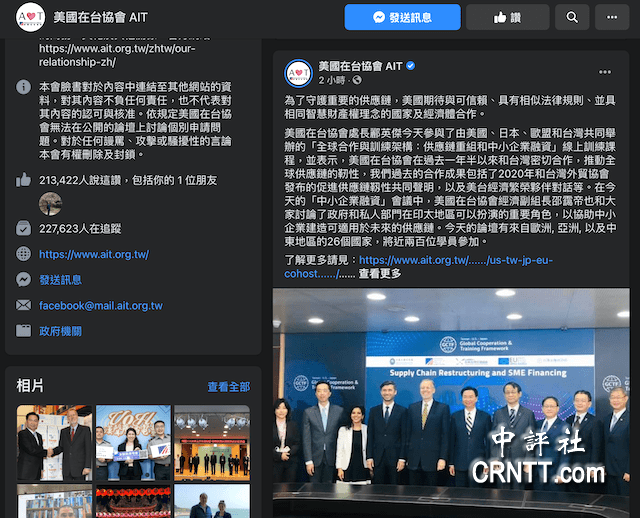This screenshot has width=640, height=518.
Task: Click the 相片 section heading
Action: (30, 386)
